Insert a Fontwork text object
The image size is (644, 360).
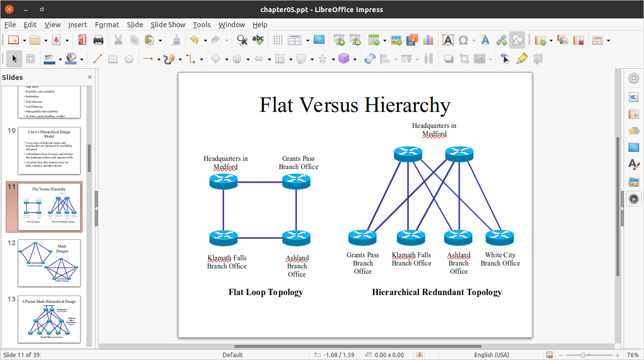click(484, 40)
